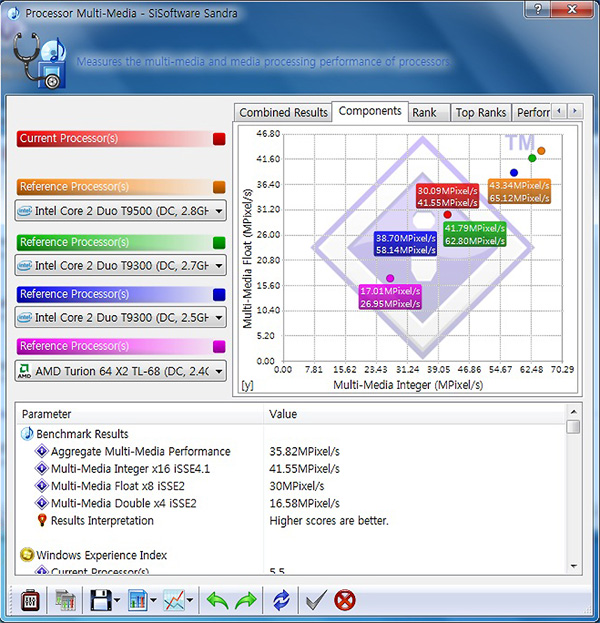Click the red data point on chart

pyautogui.click(x=447, y=215)
